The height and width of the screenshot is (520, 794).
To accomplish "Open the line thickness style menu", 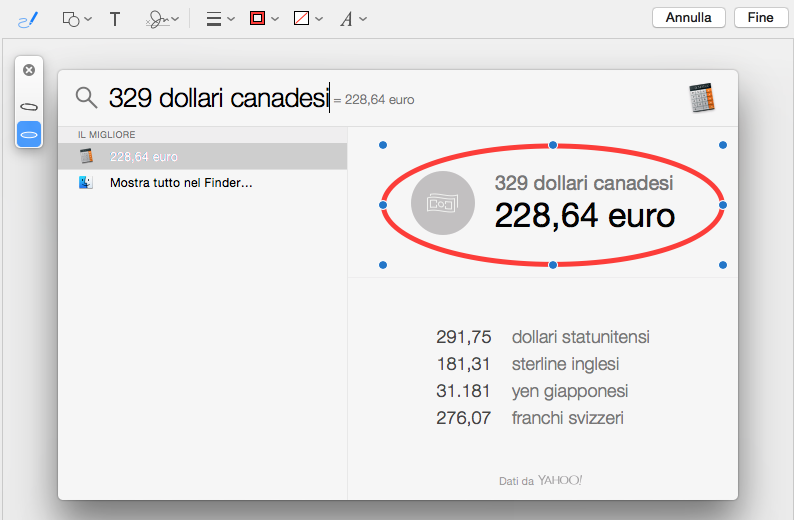I will (x=214, y=19).
